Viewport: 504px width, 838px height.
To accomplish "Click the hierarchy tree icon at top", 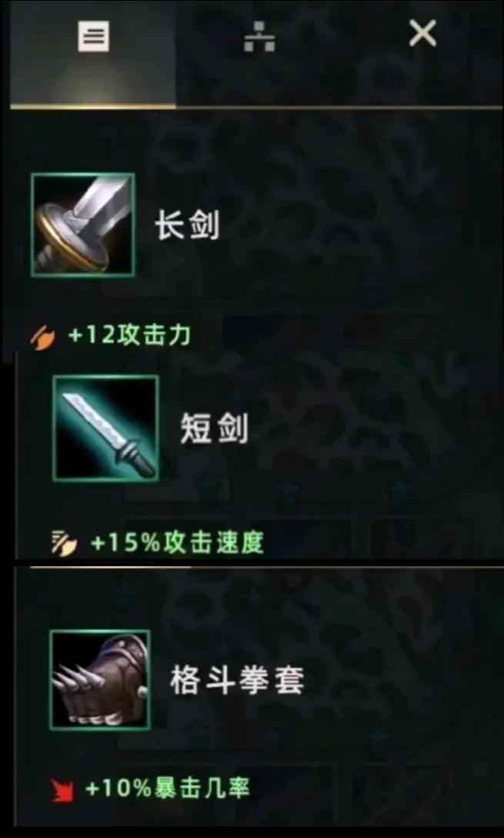I will click(x=259, y=38).
